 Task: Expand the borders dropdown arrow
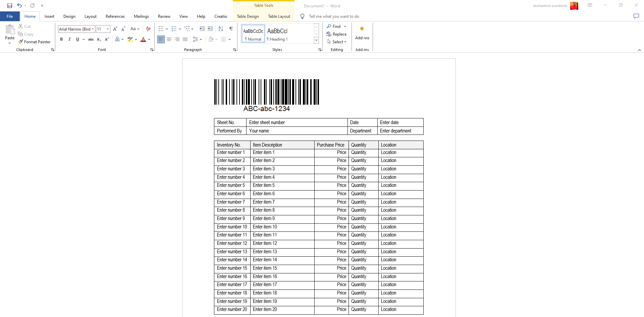point(230,40)
